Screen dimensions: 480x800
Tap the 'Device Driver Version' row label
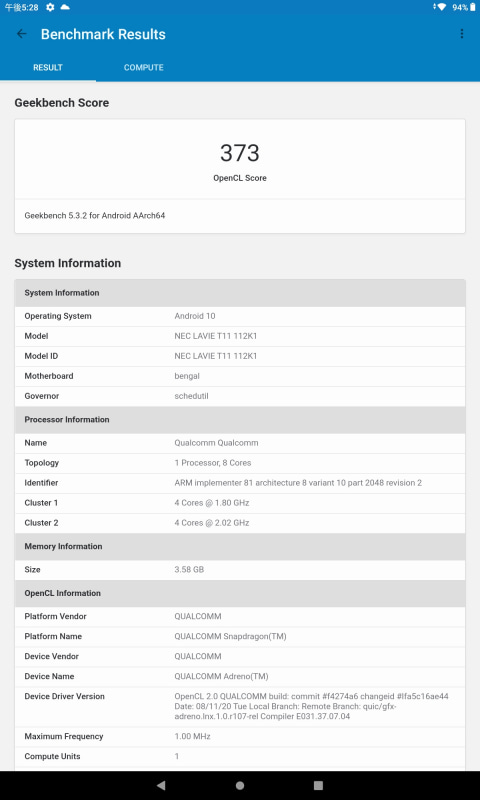pos(64,696)
